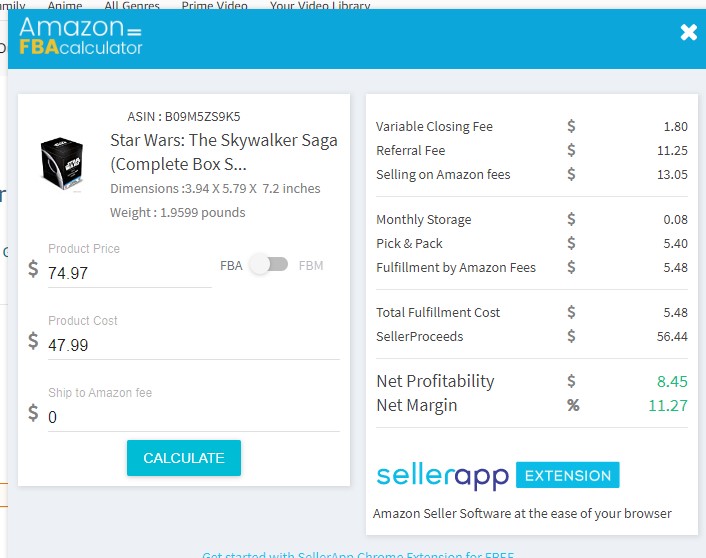Click the CALCULATE button
The width and height of the screenshot is (706, 558).
pyautogui.click(x=184, y=458)
